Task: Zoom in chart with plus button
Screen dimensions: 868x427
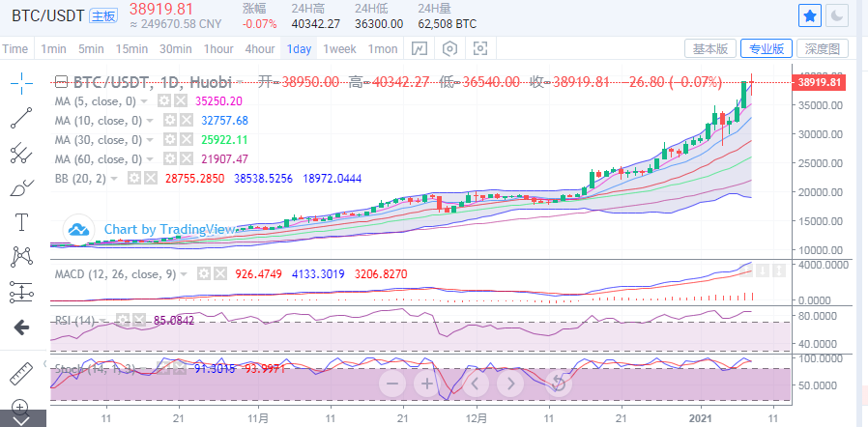Action: coord(427,384)
